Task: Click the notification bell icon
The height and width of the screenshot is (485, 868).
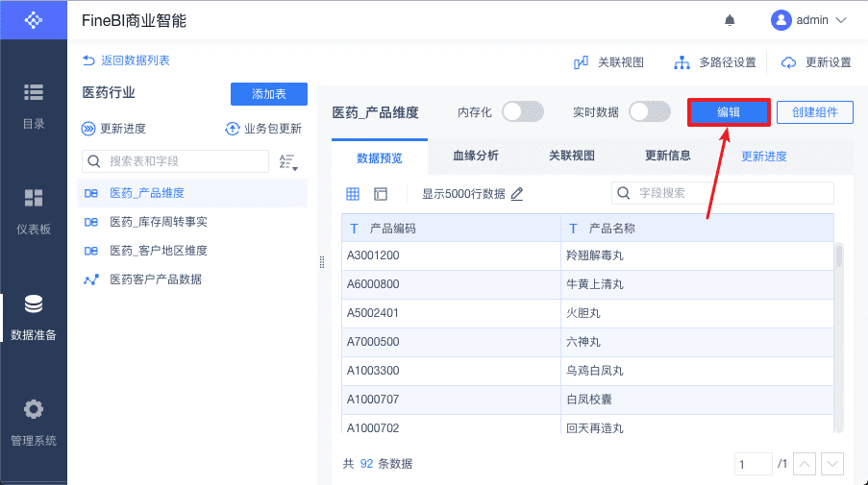Action: tap(730, 20)
